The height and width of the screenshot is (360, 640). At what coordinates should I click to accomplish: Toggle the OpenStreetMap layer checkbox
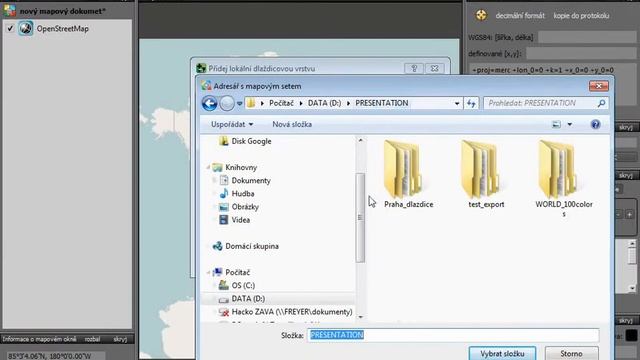click(x=10, y=29)
